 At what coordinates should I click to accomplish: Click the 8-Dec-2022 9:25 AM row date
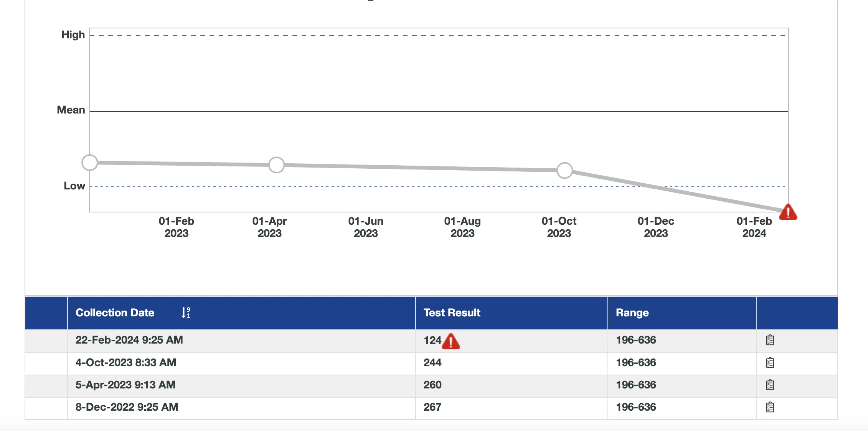127,407
